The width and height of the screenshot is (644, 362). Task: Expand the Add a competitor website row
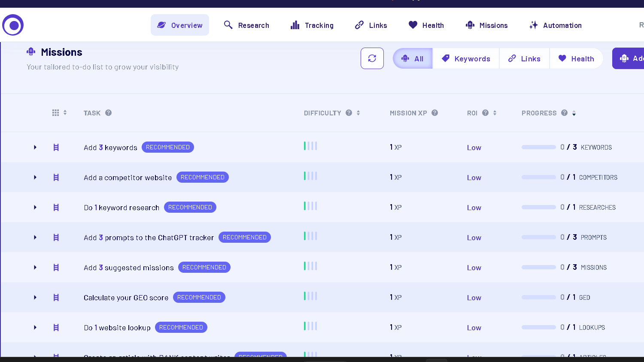click(x=35, y=177)
